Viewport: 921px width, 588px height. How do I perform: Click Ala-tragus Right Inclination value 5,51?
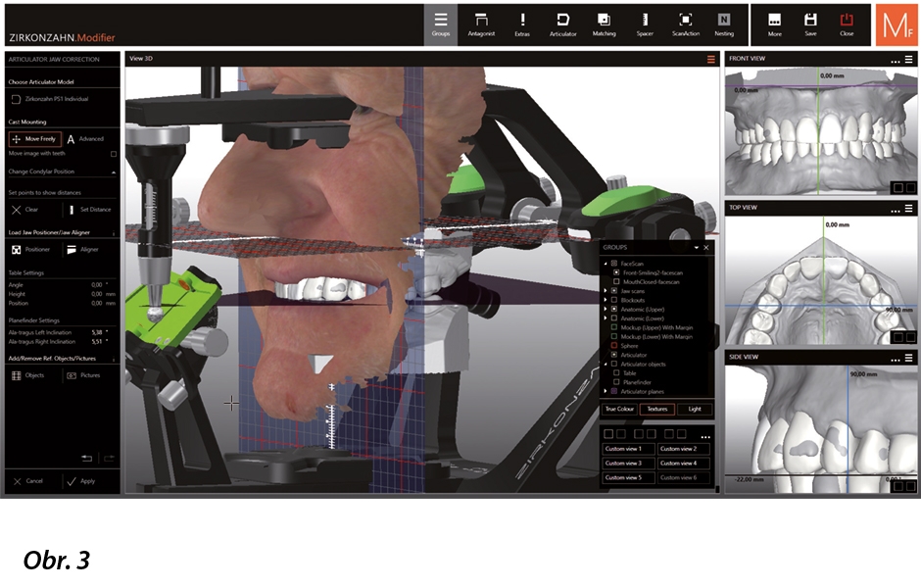click(96, 342)
